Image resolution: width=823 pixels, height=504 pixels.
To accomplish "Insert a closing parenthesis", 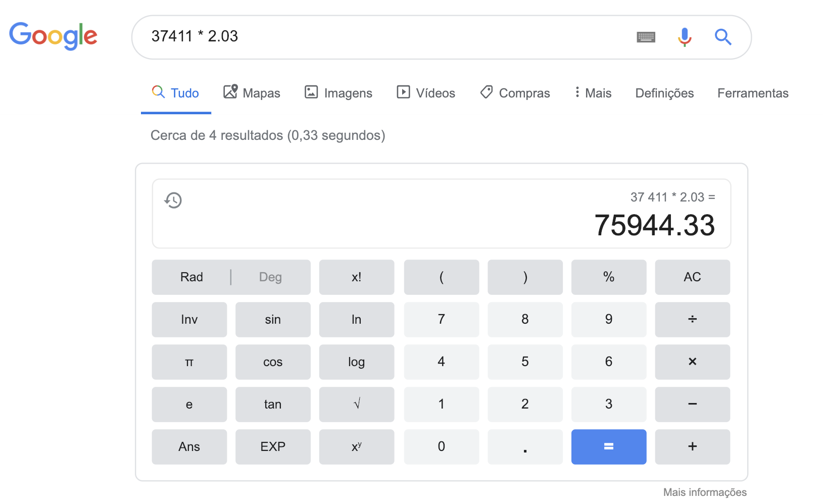I will point(525,277).
